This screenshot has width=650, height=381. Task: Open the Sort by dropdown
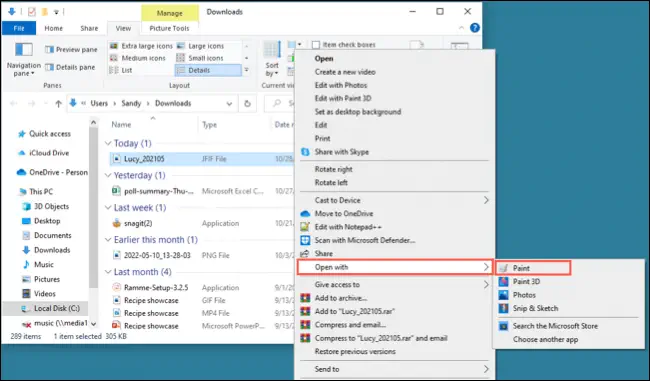tap(272, 59)
